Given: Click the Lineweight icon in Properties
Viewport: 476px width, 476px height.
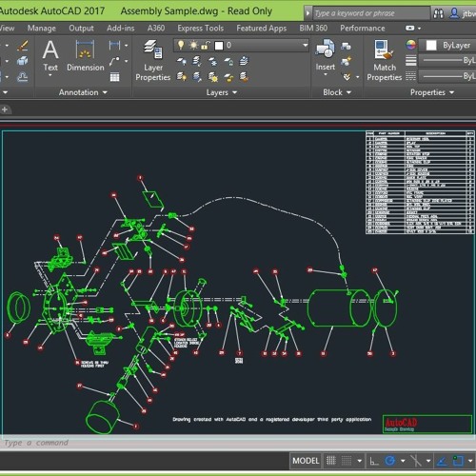Looking at the screenshot, I should (410, 60).
